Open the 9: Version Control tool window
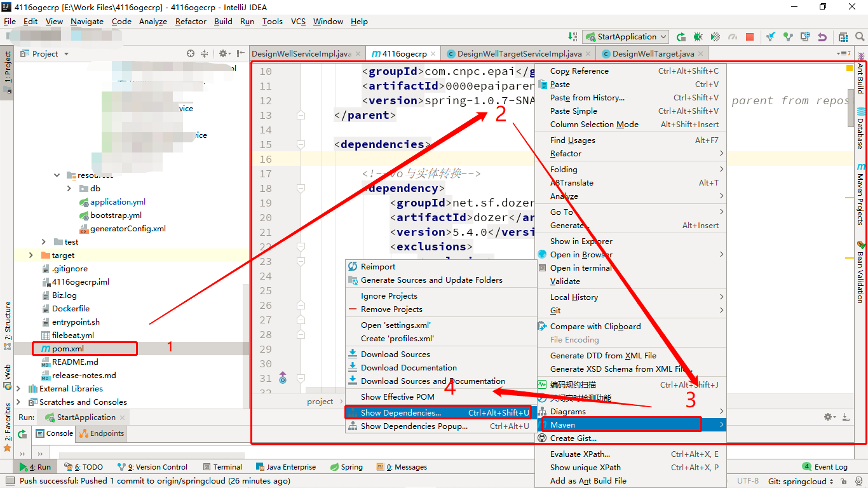This screenshot has height=488, width=868. pyautogui.click(x=153, y=466)
